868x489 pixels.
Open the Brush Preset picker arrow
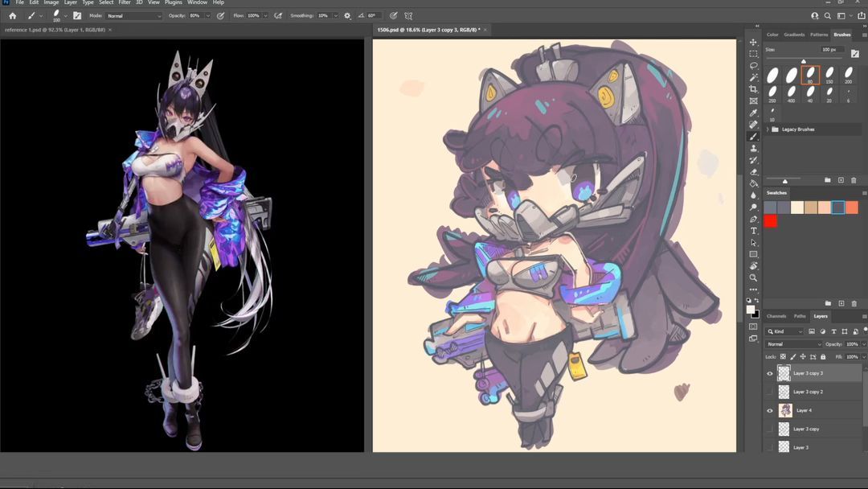pyautogui.click(x=66, y=16)
